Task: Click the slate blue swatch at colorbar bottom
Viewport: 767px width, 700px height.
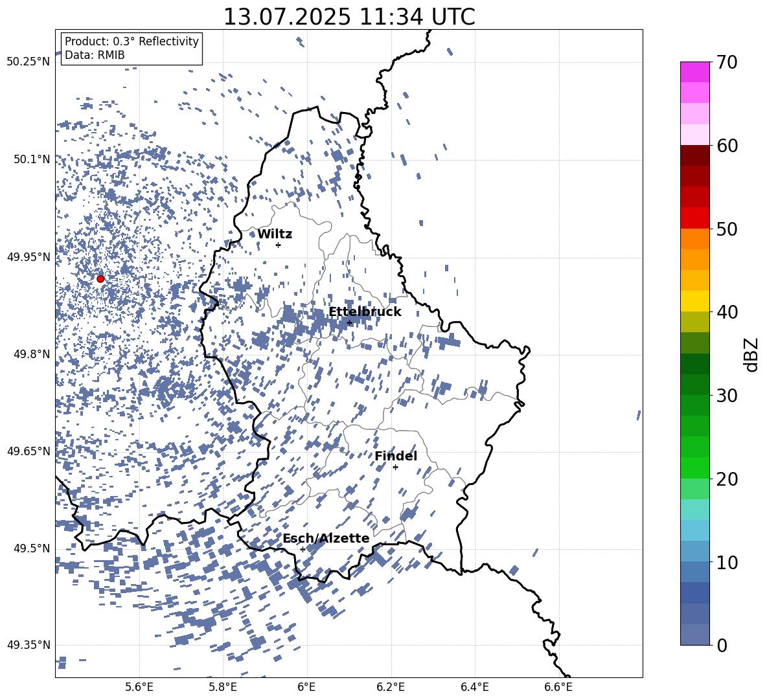Action: pyautogui.click(x=694, y=635)
